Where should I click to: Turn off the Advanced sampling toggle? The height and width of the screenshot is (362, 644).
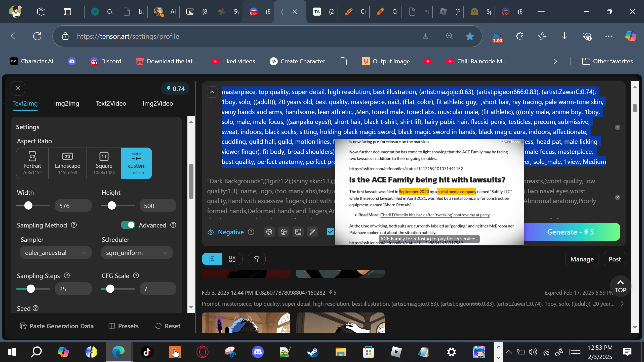[x=128, y=225]
